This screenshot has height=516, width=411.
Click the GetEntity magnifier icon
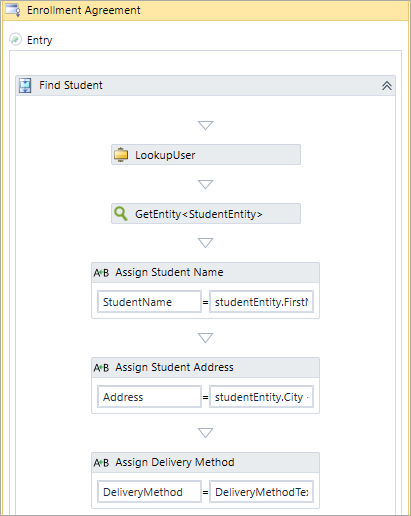121,214
